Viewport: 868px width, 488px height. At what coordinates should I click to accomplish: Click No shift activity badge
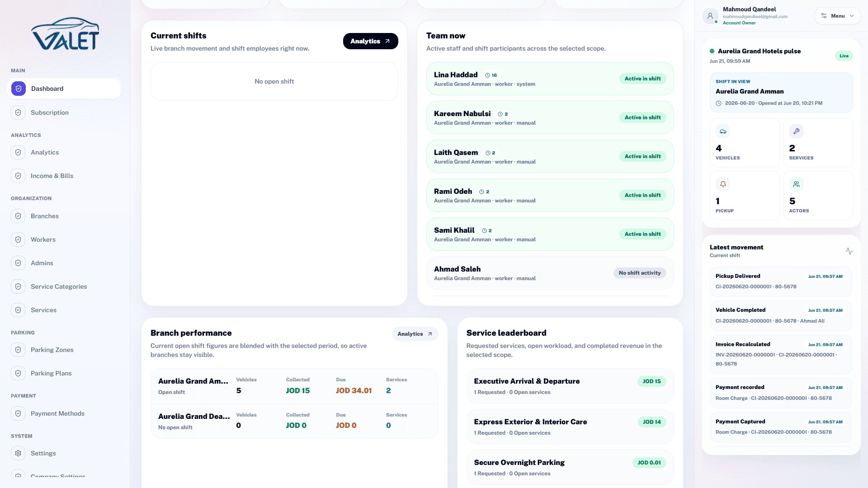click(640, 273)
